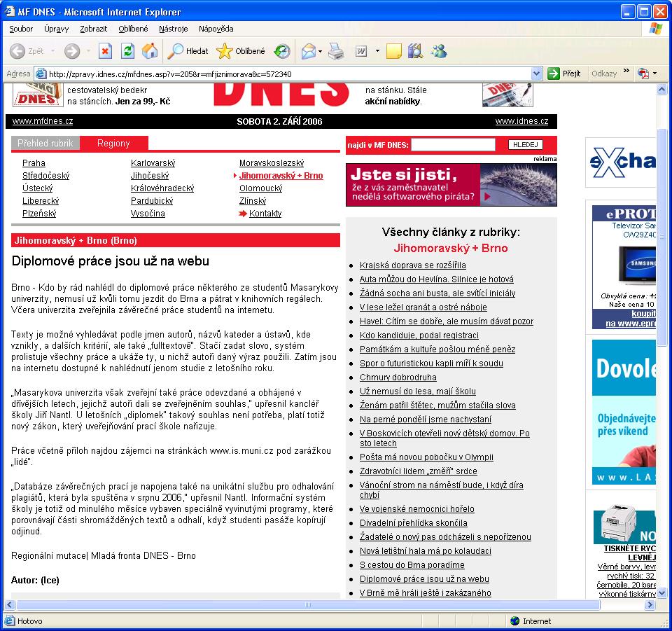Click the Forward arrow toolbar button
Viewport: 672px width, 631px height.
[x=71, y=51]
